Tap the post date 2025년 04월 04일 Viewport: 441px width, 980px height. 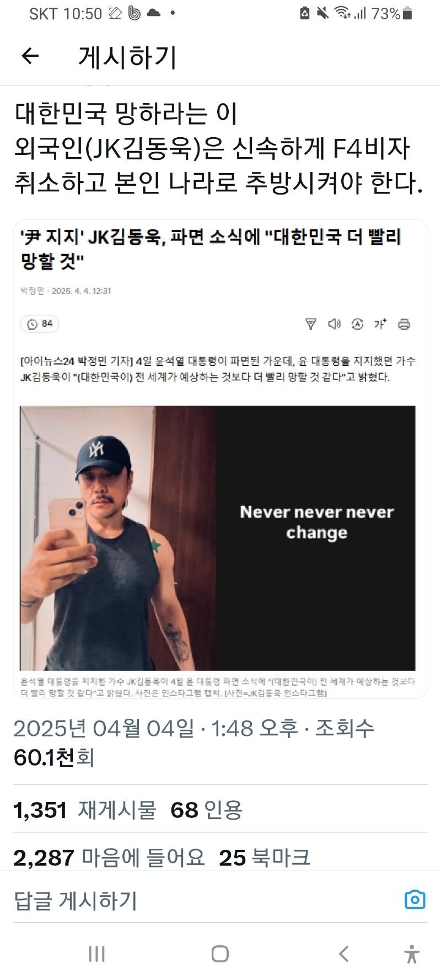[104, 728]
